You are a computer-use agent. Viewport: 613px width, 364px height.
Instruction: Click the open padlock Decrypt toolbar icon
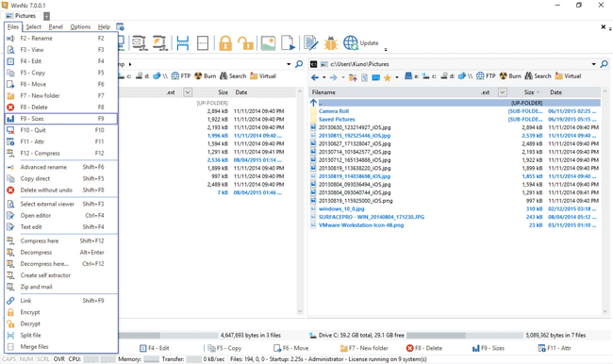coord(245,43)
